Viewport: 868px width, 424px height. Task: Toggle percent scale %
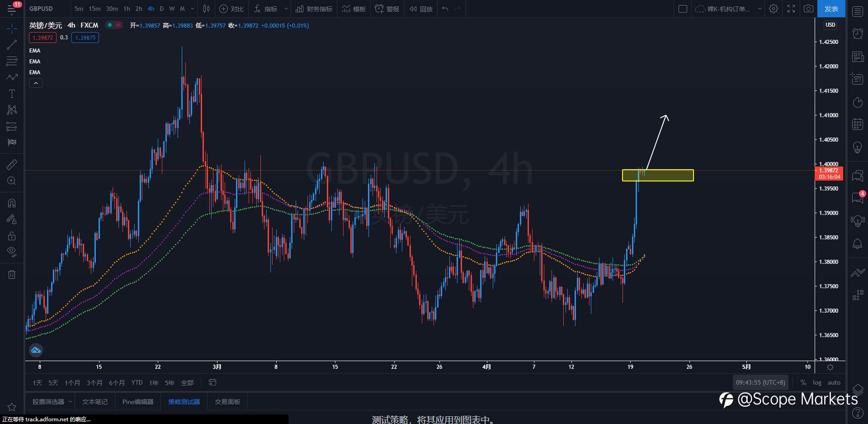[x=803, y=383]
